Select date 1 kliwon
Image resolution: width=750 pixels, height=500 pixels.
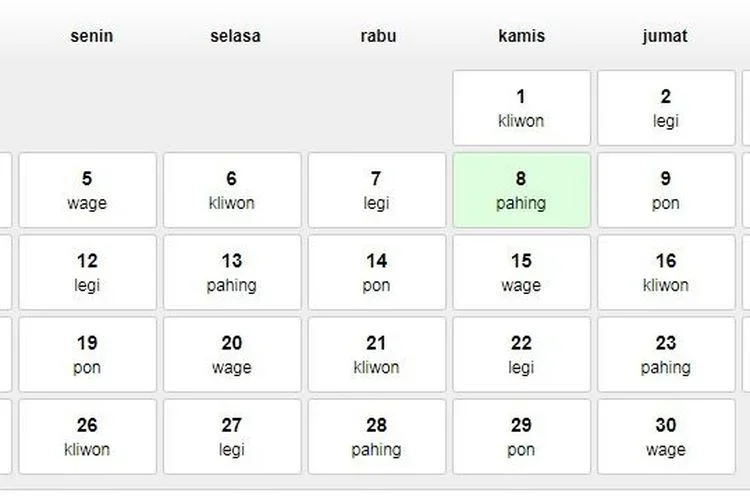[521, 108]
